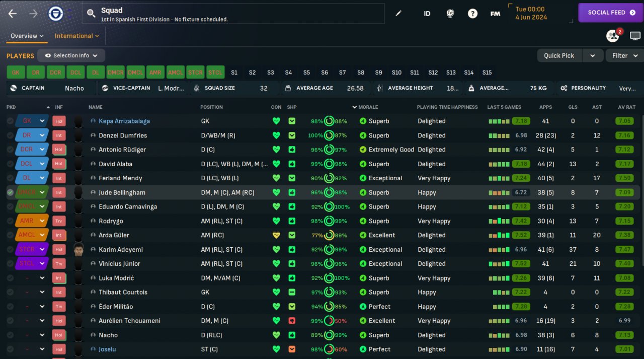This screenshot has height=359, width=644.
Task: Toggle Kepa Arrizabalaga's selection checkbox
Action: (x=10, y=121)
